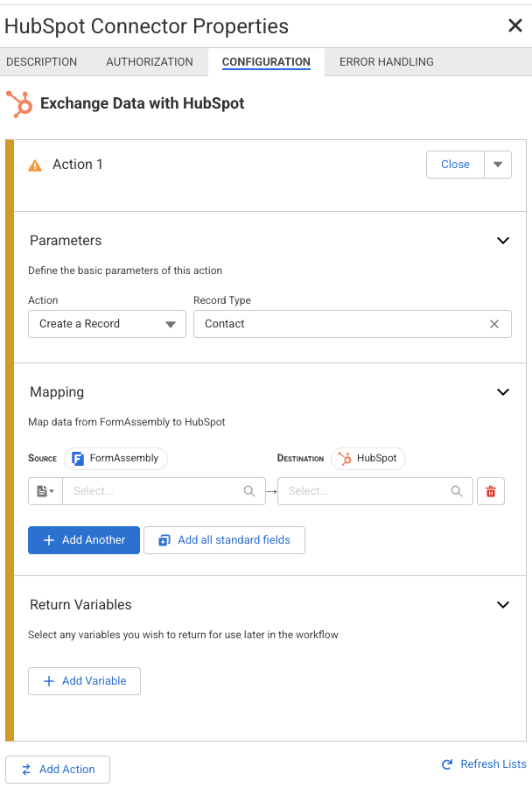
Task: Click Add all standard fields
Action: coord(224,540)
